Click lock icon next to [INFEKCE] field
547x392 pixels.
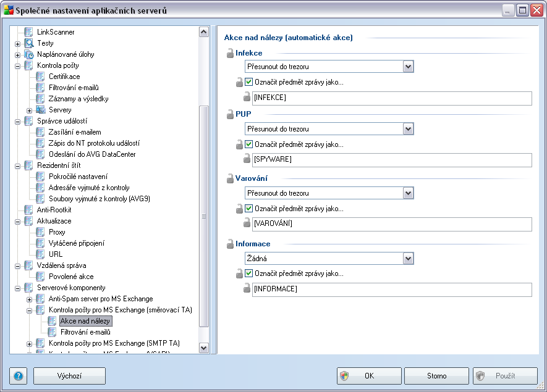(x=247, y=97)
